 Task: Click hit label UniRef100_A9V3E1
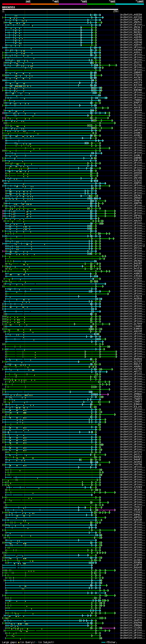click(131, 108)
